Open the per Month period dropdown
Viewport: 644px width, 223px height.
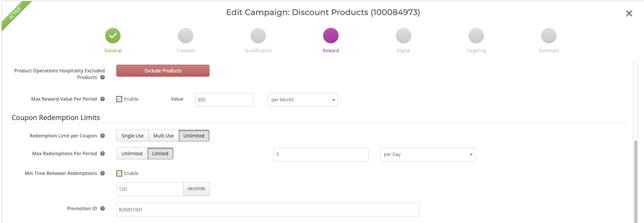[x=303, y=100]
